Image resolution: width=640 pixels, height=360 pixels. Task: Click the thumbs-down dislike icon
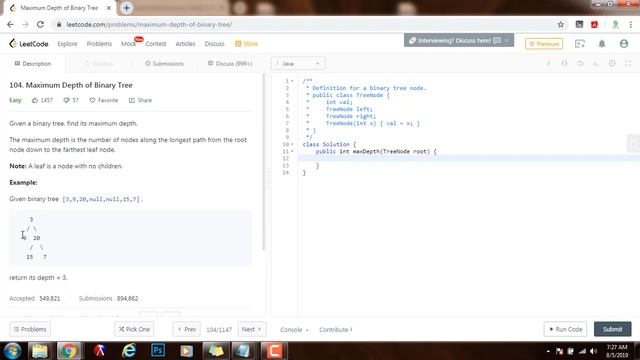pyautogui.click(x=66, y=100)
